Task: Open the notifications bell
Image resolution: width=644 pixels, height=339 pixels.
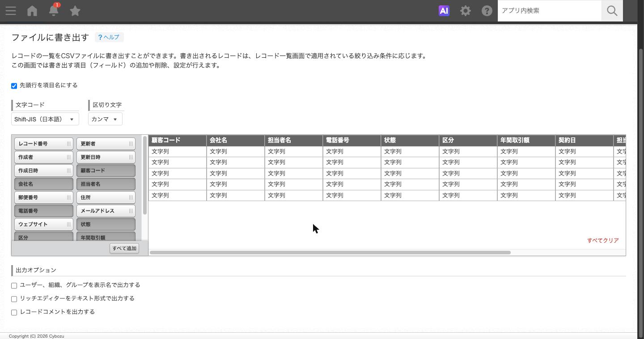Action: click(54, 10)
